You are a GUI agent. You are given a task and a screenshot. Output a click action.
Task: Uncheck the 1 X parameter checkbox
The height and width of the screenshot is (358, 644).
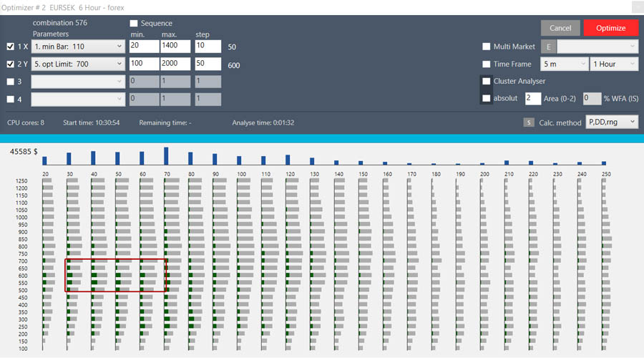(10, 47)
